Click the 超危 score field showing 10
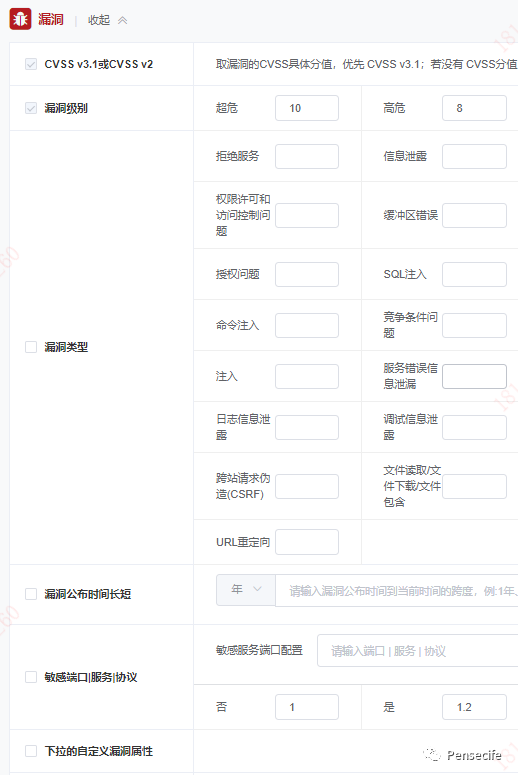Viewport: 518px width, 776px height. 307,108
